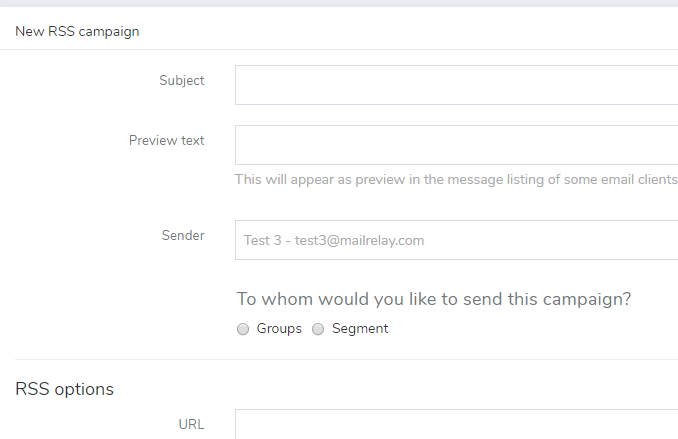
Task: Focus the Preview text input box
Action: click(456, 145)
